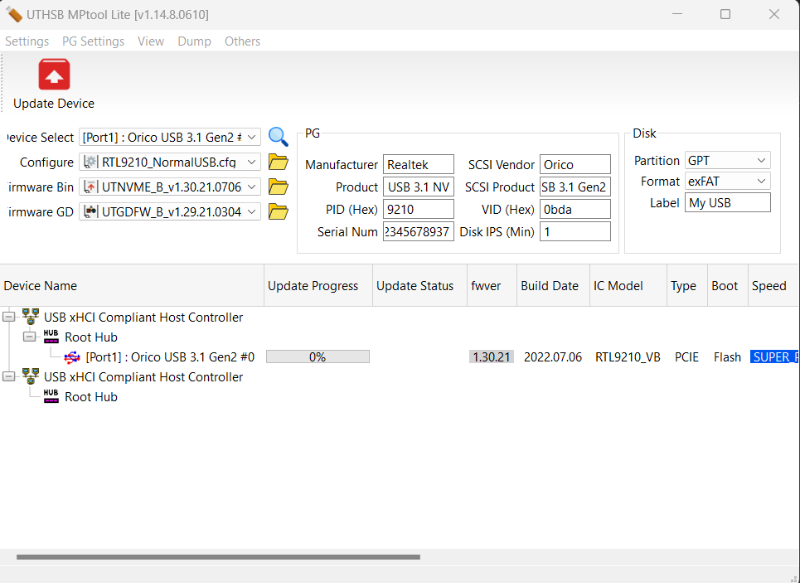Collapse the first Root Hub node
Viewport: 800px width, 583px height.
30,337
